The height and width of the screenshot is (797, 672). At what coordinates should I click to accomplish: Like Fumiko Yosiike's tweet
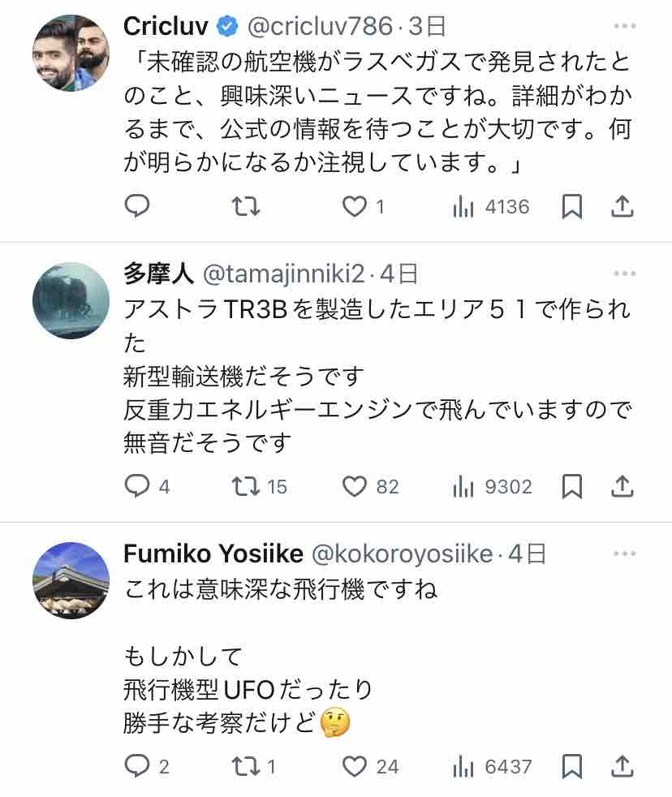(354, 765)
